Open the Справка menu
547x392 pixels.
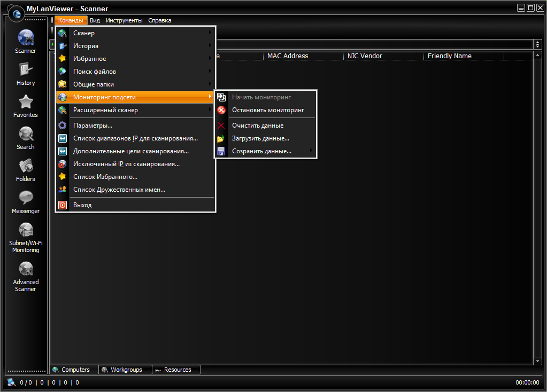click(x=160, y=20)
